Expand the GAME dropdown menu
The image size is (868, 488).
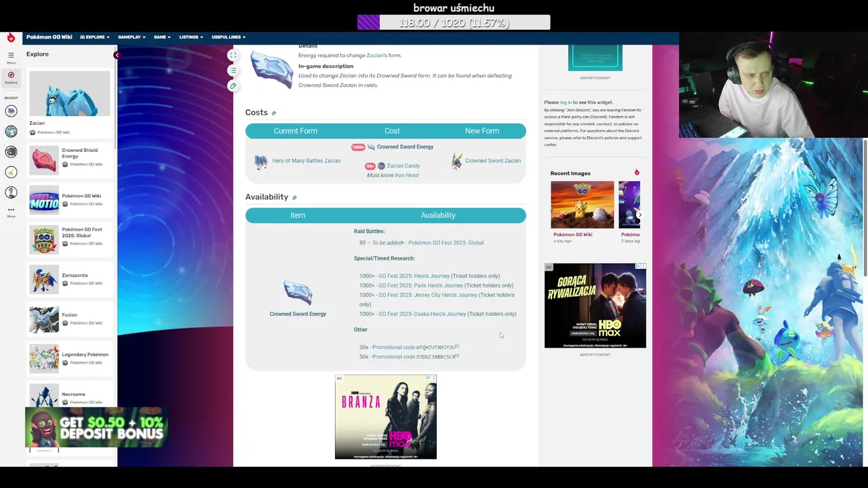[x=162, y=37]
